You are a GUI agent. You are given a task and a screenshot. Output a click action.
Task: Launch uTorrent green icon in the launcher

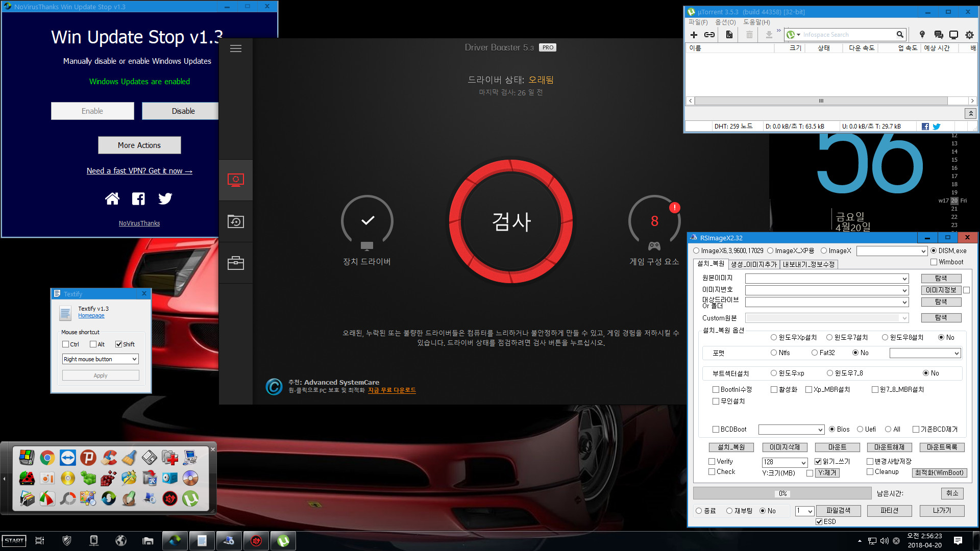click(x=190, y=498)
